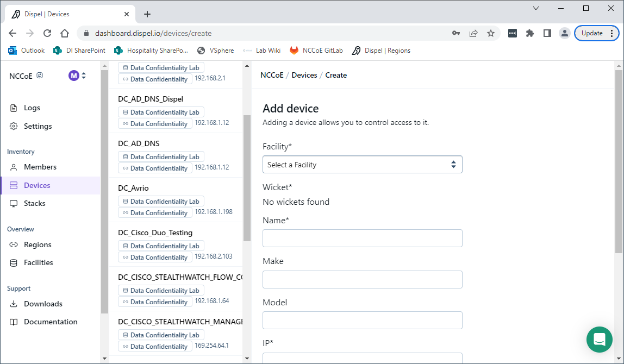This screenshot has height=364, width=624.
Task: Open the Chrome tab search chevron
Action: click(x=536, y=8)
